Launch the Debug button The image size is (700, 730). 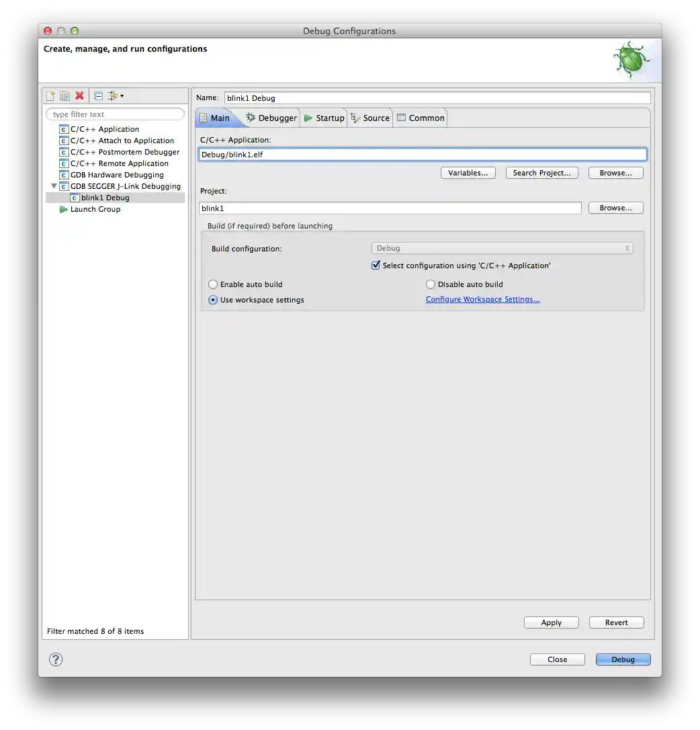[x=623, y=659]
